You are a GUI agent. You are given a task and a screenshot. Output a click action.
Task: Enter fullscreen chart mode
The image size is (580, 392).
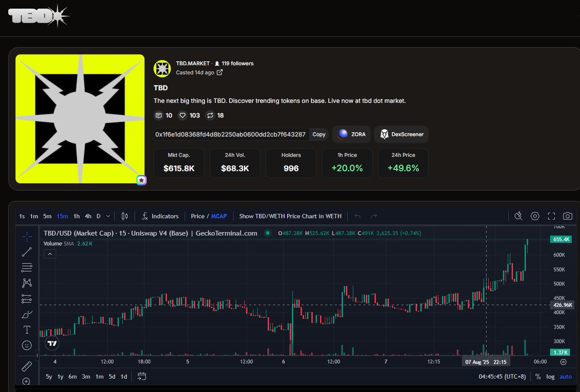pos(551,216)
